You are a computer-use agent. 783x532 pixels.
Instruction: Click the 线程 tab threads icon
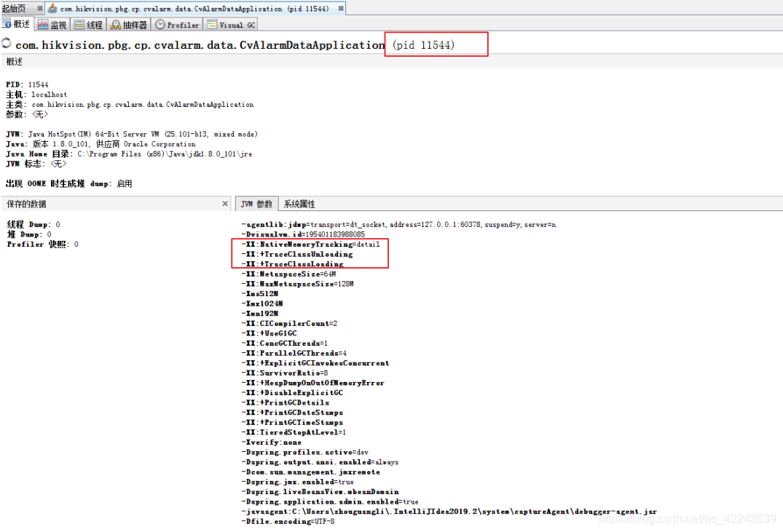pos(79,25)
